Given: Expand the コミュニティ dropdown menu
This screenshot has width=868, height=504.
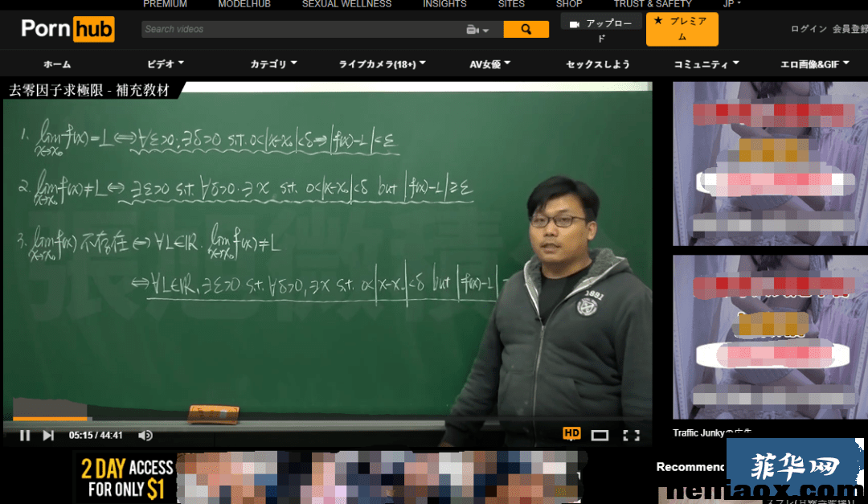Looking at the screenshot, I should pos(706,64).
